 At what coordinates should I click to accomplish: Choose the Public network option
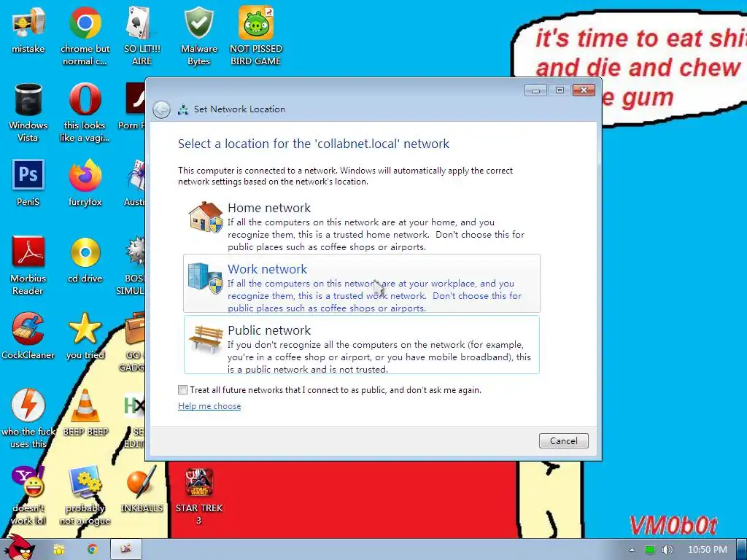[x=362, y=344]
